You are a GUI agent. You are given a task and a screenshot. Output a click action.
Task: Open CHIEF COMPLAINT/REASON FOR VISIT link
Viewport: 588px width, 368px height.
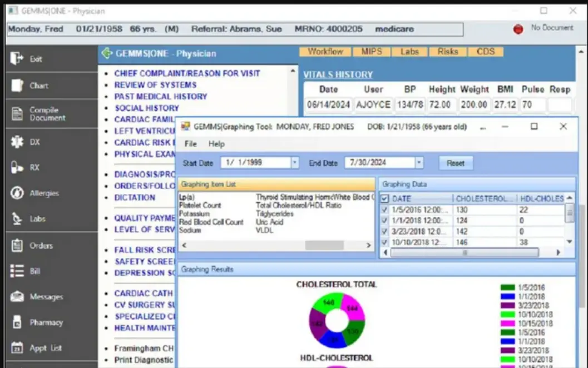[x=187, y=73]
